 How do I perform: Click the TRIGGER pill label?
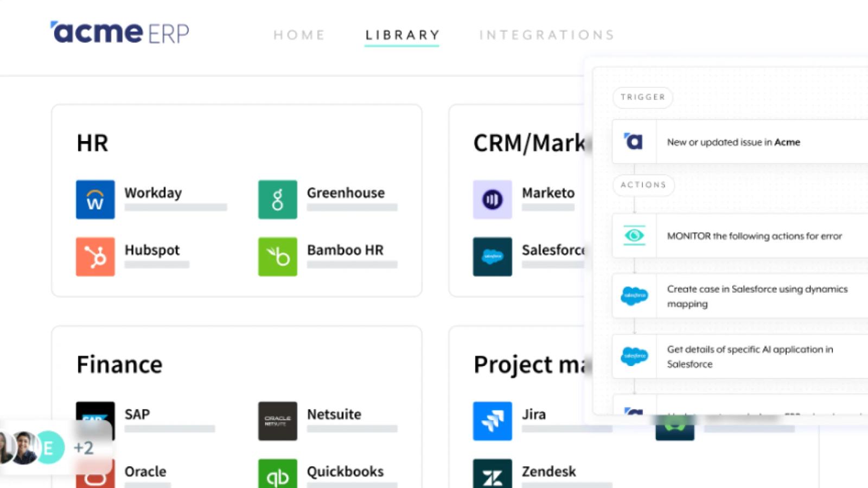pyautogui.click(x=643, y=97)
